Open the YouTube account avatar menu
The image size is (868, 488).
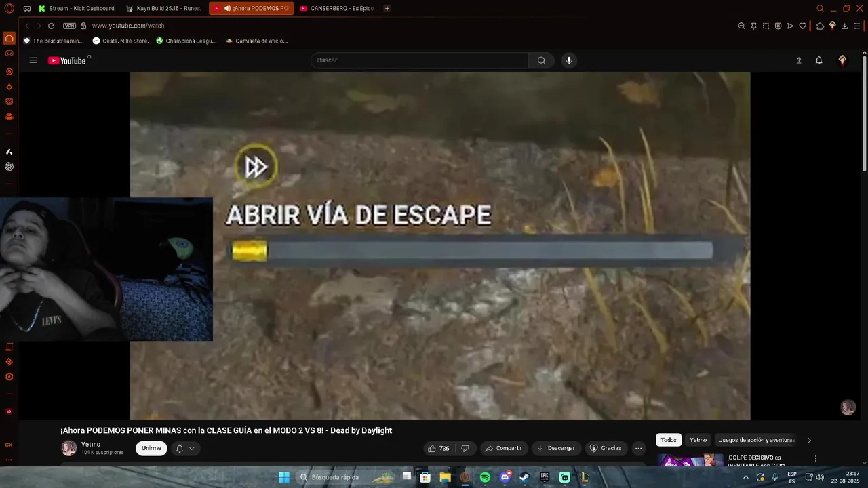[842, 60]
